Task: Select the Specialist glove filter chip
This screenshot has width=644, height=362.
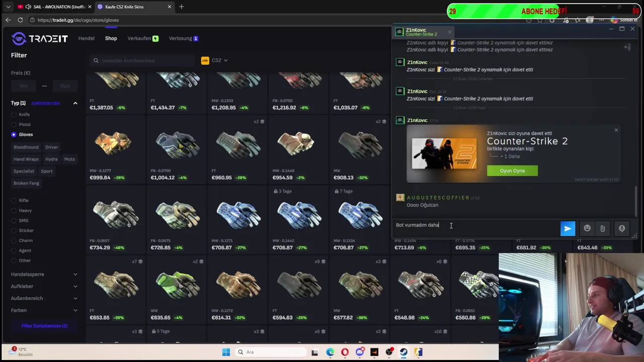Action: (24, 171)
